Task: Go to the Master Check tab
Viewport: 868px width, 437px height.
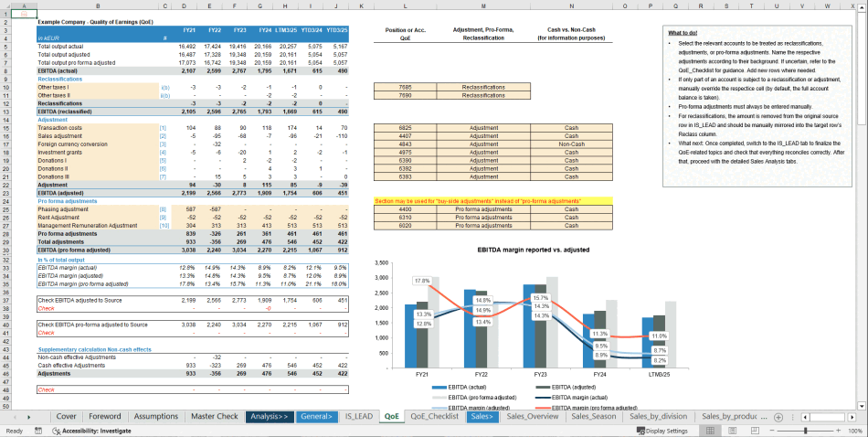Action: [214, 416]
